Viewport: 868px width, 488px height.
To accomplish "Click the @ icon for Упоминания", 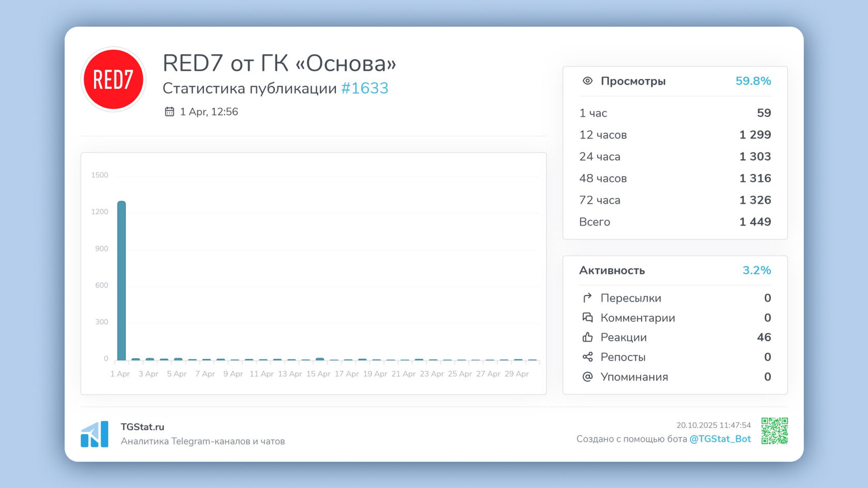I will tap(587, 376).
